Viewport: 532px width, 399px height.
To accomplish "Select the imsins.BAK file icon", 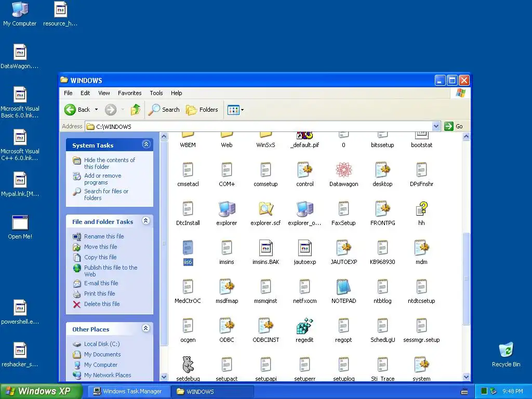I will (265, 248).
